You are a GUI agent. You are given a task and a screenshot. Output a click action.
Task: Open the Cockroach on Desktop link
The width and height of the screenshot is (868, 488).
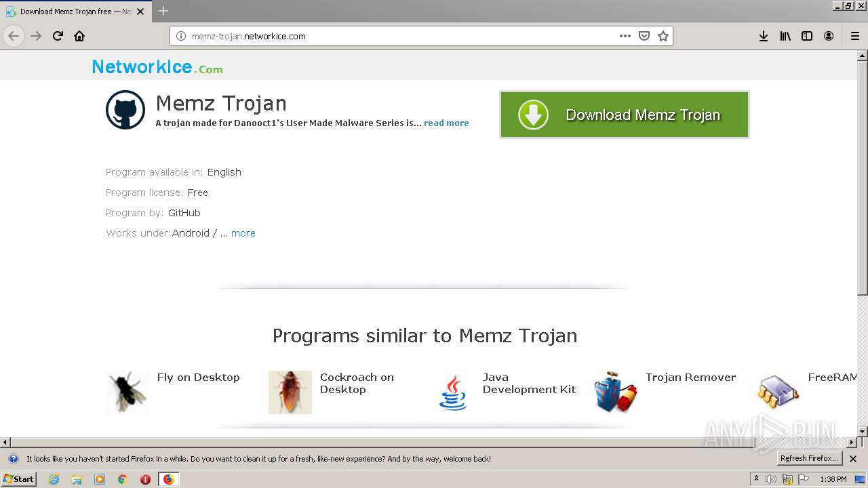(x=357, y=384)
